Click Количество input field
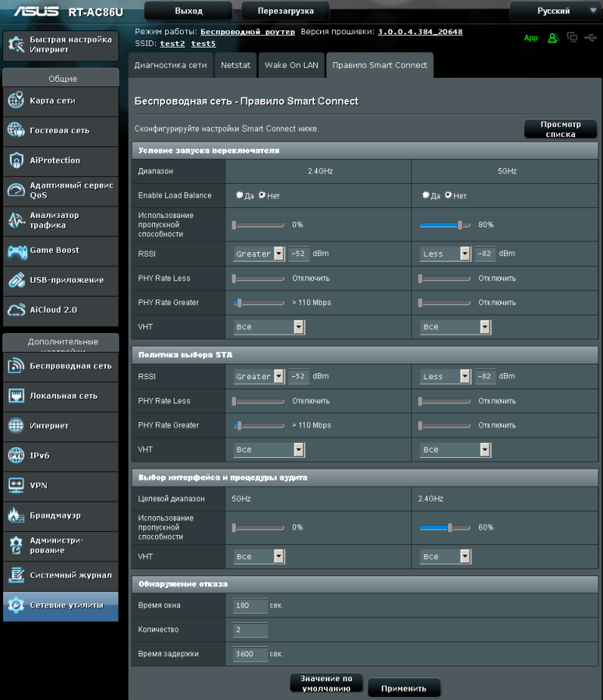603x700 pixels. point(251,629)
